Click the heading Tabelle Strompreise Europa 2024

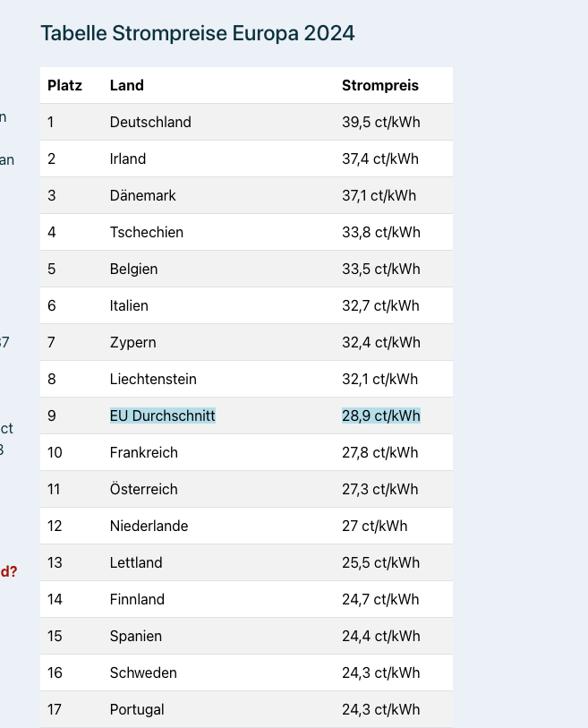point(198,33)
